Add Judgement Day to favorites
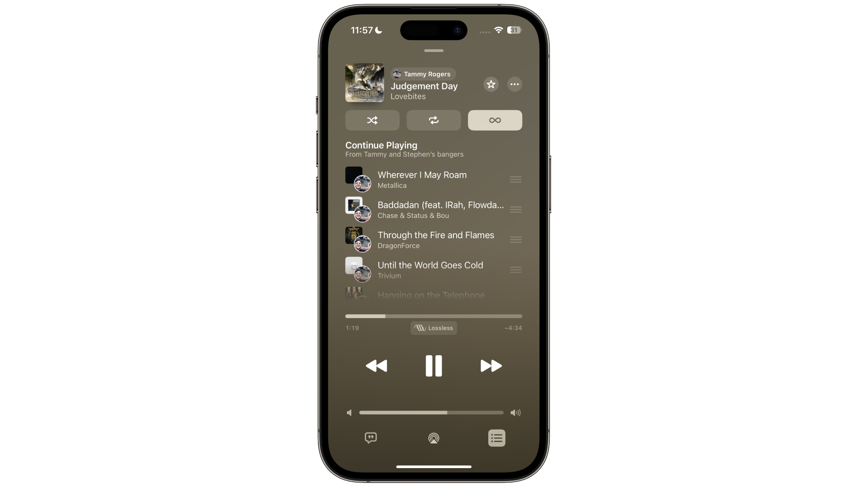Viewport: 868px width, 488px height. click(491, 84)
